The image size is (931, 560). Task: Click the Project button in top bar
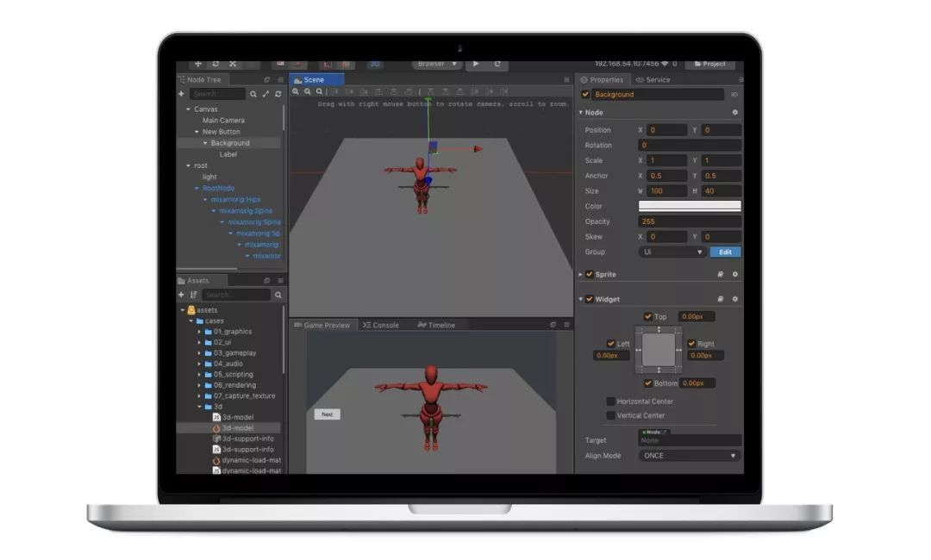710,64
